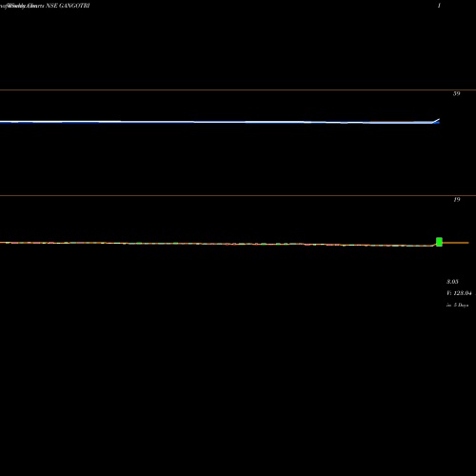The image size is (476, 476).
Task: Click the 19 price axis label
Action: pos(456,200)
